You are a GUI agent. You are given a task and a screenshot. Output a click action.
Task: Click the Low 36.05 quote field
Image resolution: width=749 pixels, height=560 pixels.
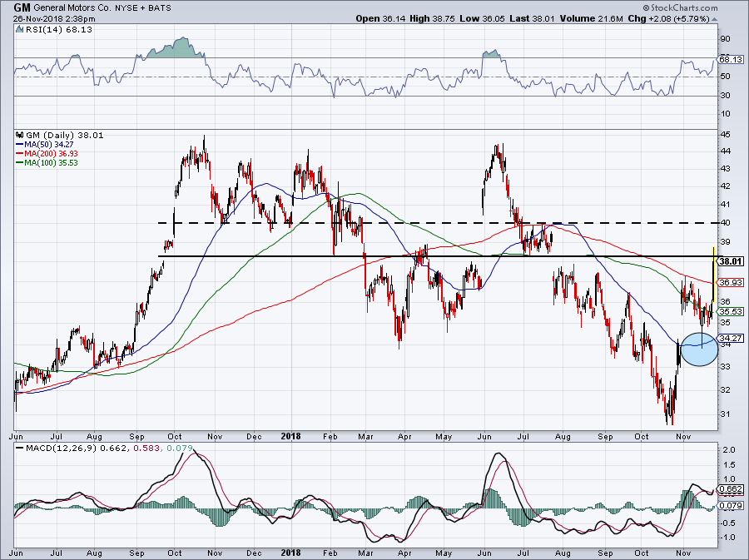click(x=482, y=18)
